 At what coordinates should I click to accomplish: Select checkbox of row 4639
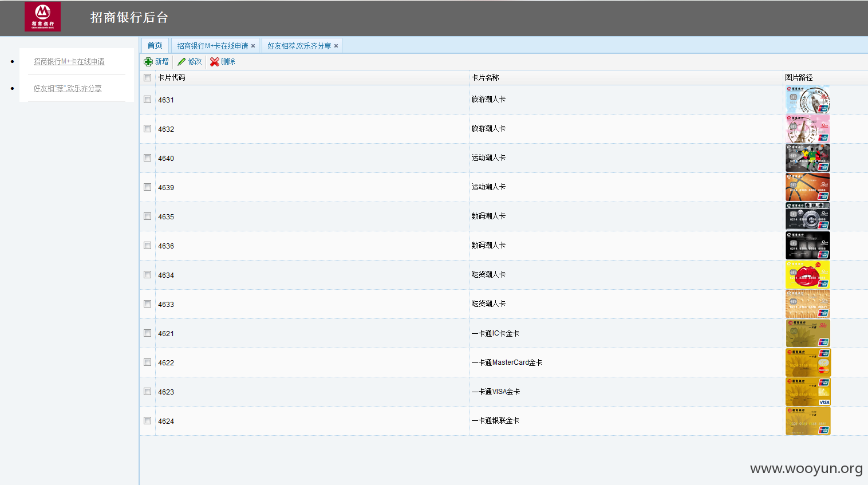[x=148, y=187]
